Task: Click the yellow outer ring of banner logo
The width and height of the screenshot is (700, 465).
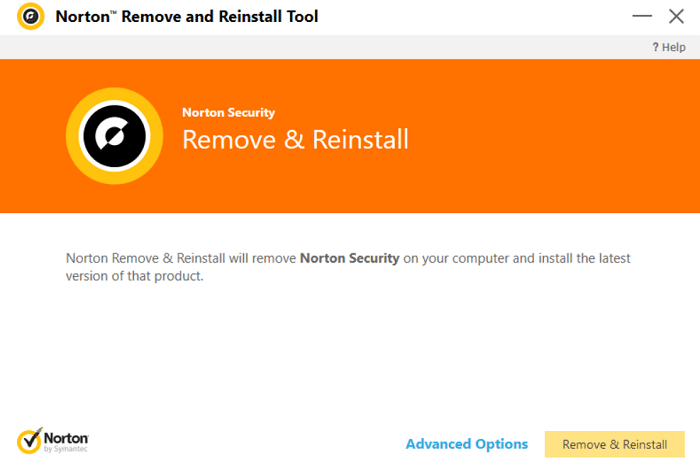Action: (72, 136)
